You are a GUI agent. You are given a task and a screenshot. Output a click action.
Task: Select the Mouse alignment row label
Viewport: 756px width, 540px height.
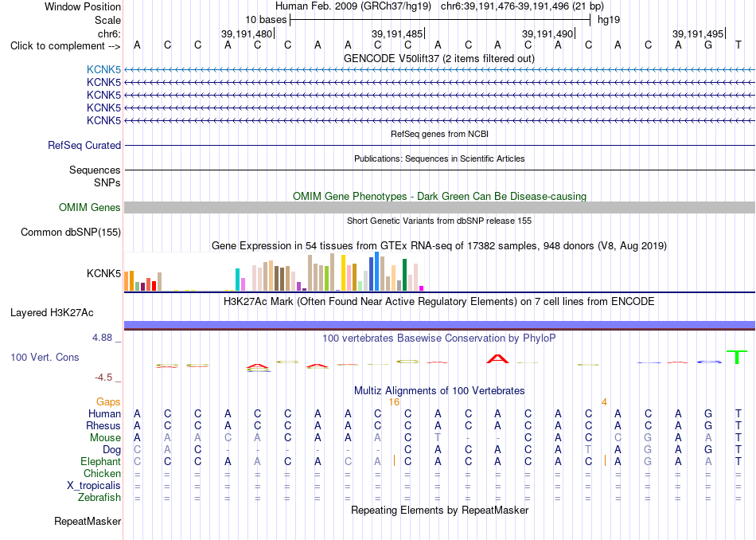tap(105, 438)
